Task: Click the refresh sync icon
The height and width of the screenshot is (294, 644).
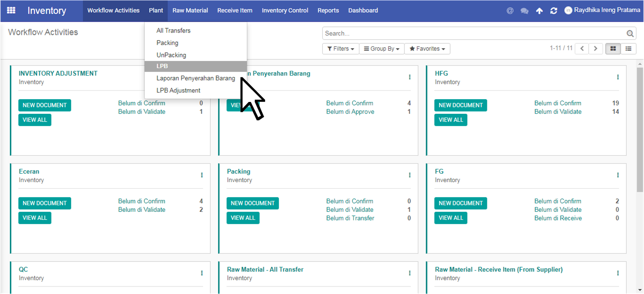Action: [553, 10]
